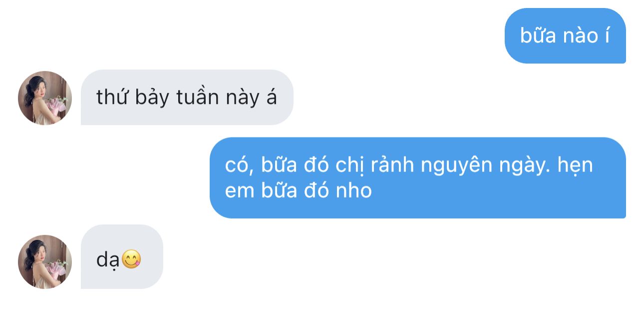
Task: Click the yummy-face emoji in the "dạ" bubble
Action: pos(132,259)
